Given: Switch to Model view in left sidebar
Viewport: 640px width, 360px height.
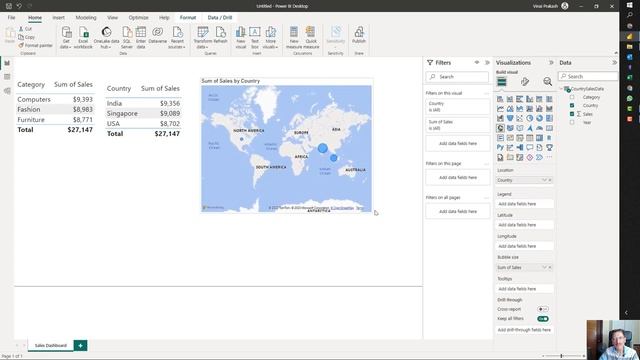Looking at the screenshot, I should click(7, 91).
